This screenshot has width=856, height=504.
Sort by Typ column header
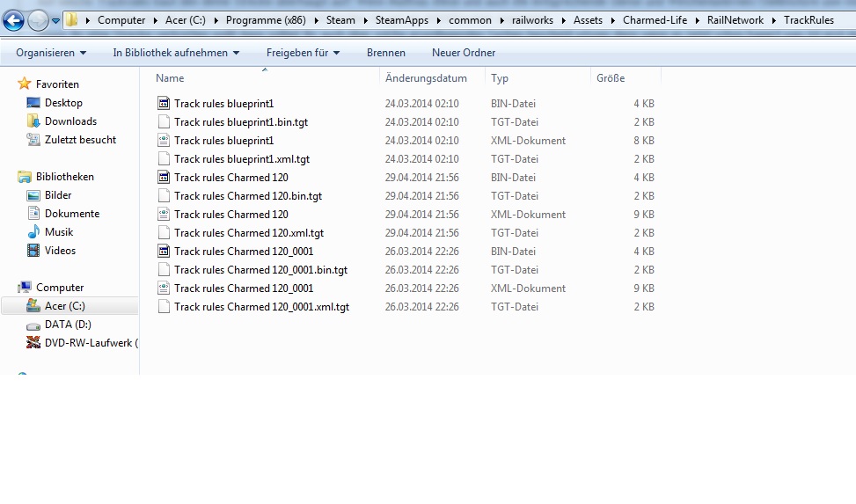point(500,78)
